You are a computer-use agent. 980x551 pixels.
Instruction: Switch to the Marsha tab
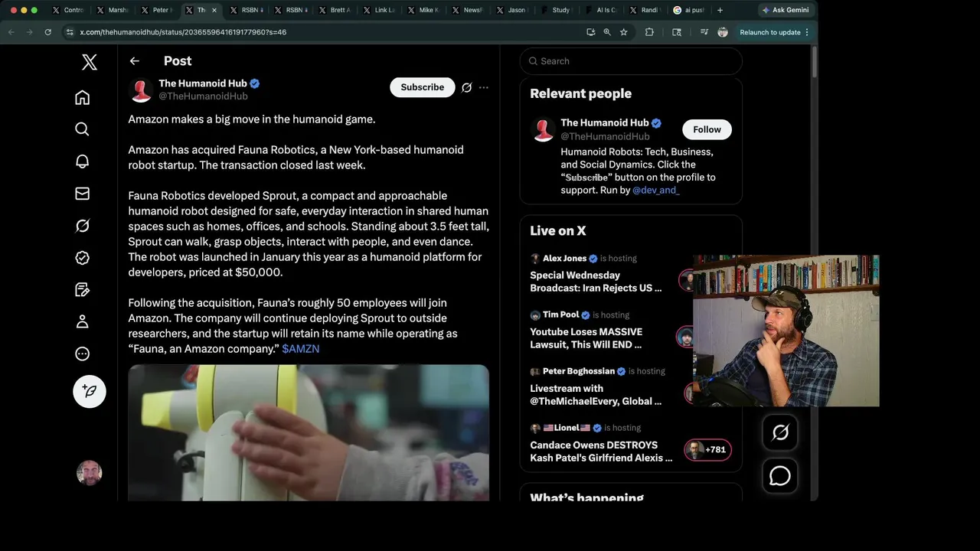pyautogui.click(x=112, y=10)
